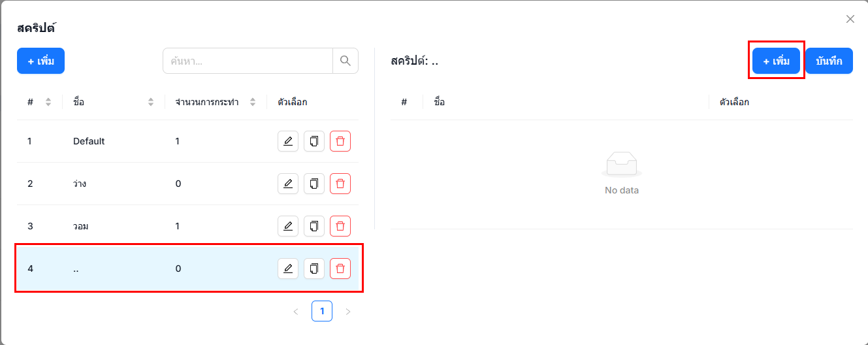Edit the Default script with pencil icon
The width and height of the screenshot is (868, 345).
(x=288, y=141)
